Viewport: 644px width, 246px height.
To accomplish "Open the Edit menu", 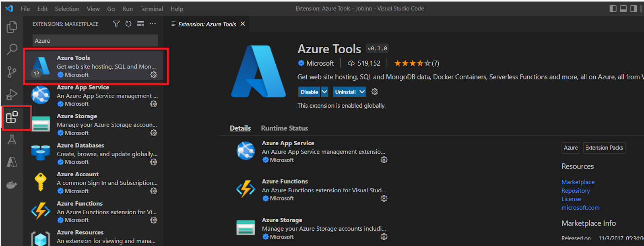I will coord(42,8).
